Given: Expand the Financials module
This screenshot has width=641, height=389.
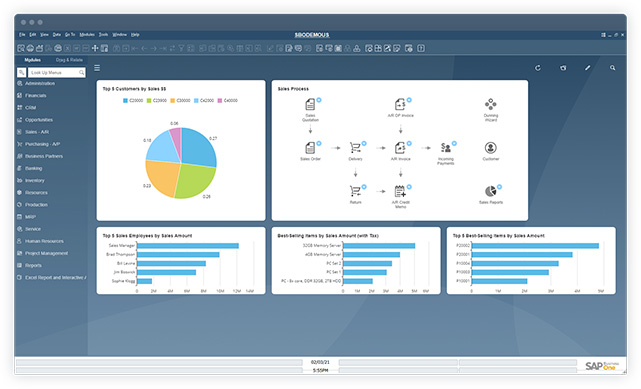Looking at the screenshot, I should pyautogui.click(x=36, y=96).
